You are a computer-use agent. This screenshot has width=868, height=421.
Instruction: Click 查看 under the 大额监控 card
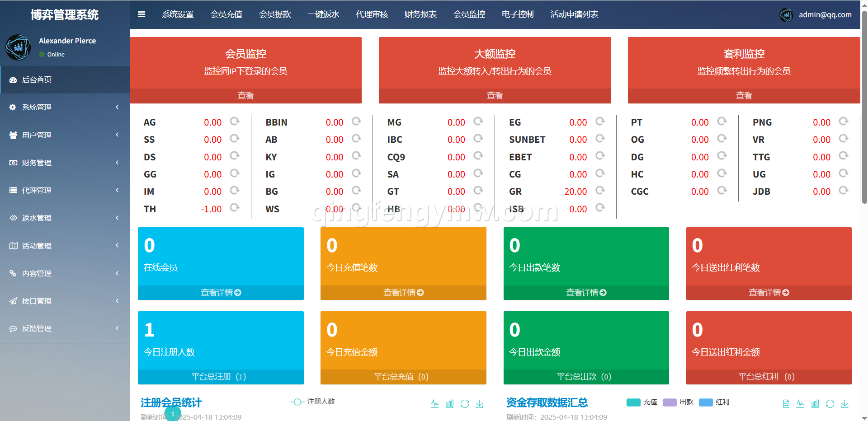point(495,96)
